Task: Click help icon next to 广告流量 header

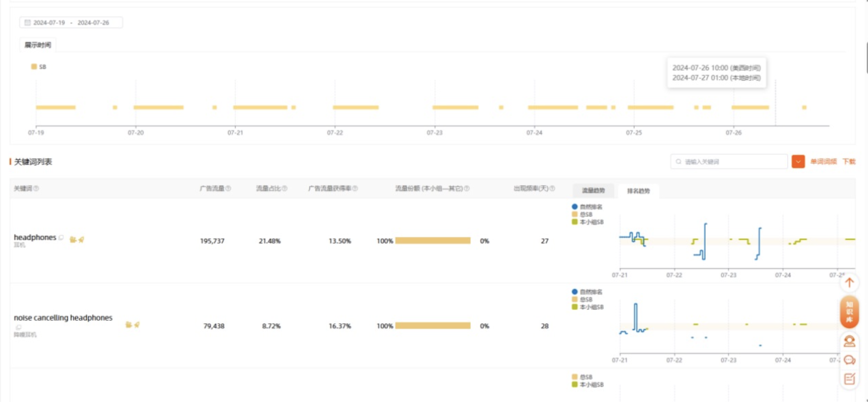Action: [228, 188]
